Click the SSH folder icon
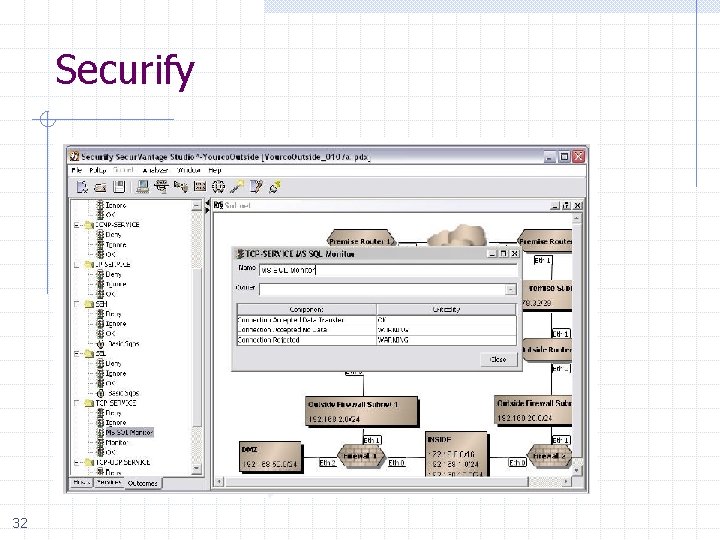This screenshot has width=720, height=540. pos(89,304)
